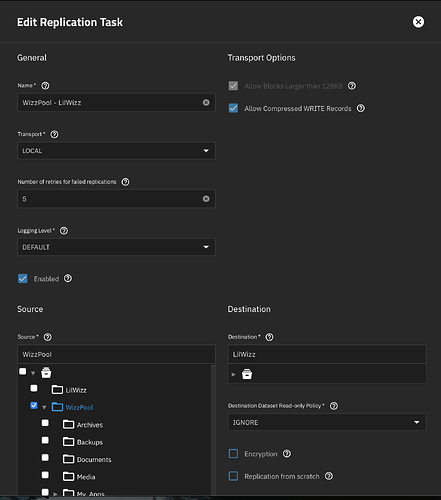This screenshot has height=500, width=441.
Task: Clear the Name field text
Action: tap(206, 102)
